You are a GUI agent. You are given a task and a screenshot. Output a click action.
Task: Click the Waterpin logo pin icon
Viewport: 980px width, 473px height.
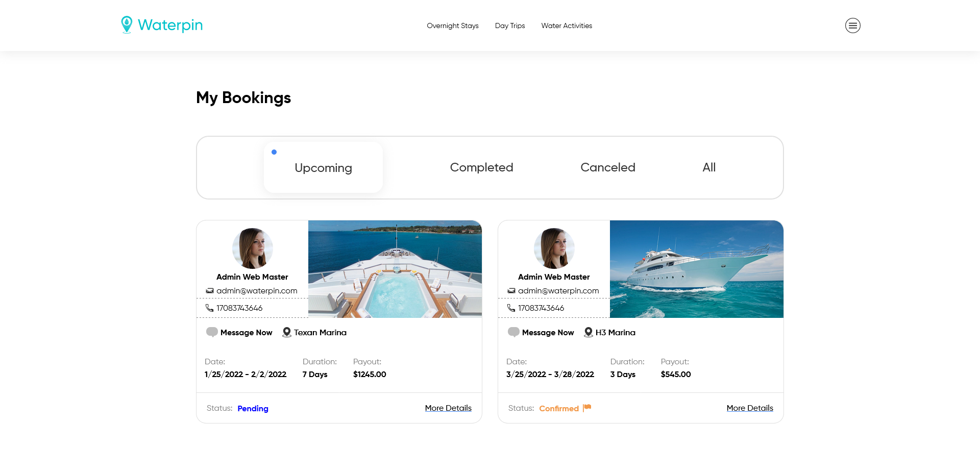(x=127, y=24)
